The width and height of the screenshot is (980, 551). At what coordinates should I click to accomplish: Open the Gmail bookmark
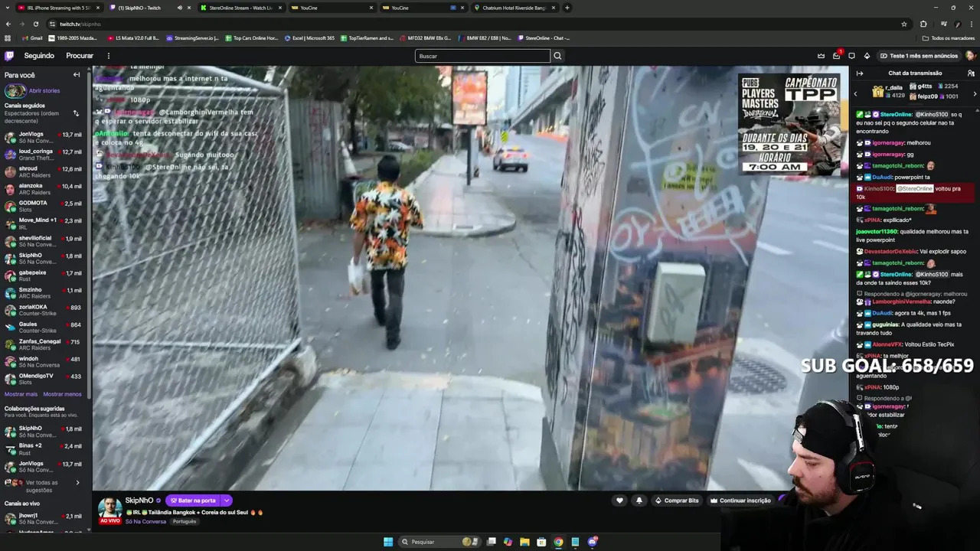tap(32, 37)
